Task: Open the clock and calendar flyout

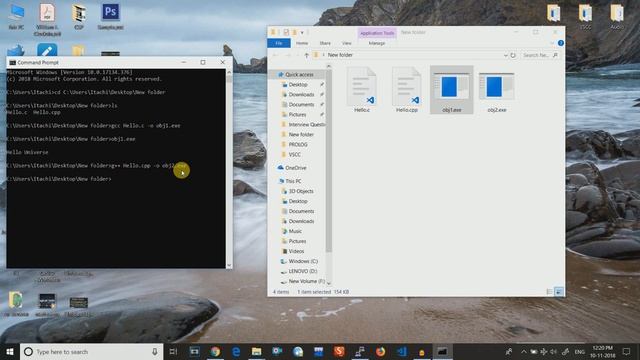Action: click(x=603, y=351)
